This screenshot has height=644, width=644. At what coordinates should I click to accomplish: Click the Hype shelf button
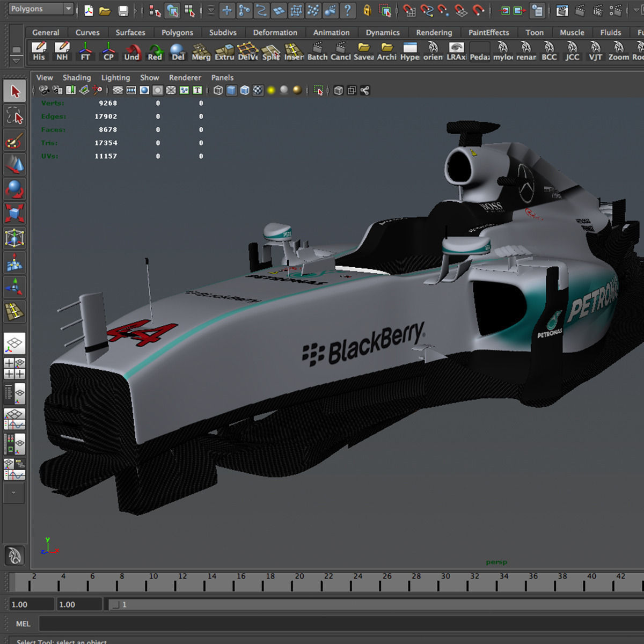click(x=410, y=52)
